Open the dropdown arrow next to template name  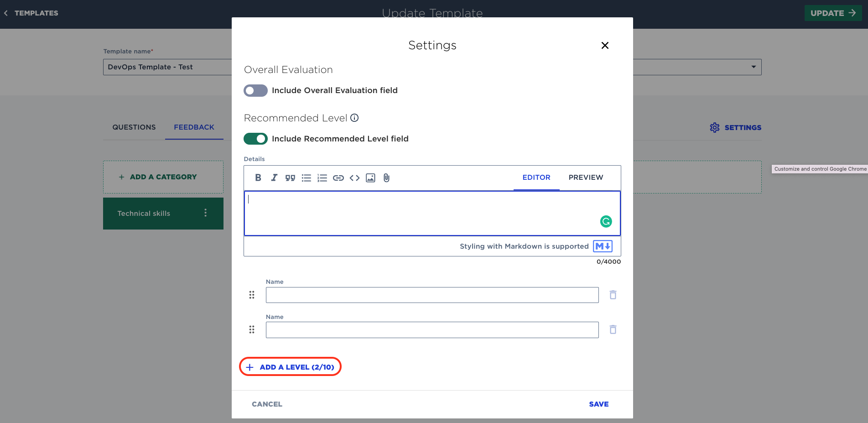(754, 67)
